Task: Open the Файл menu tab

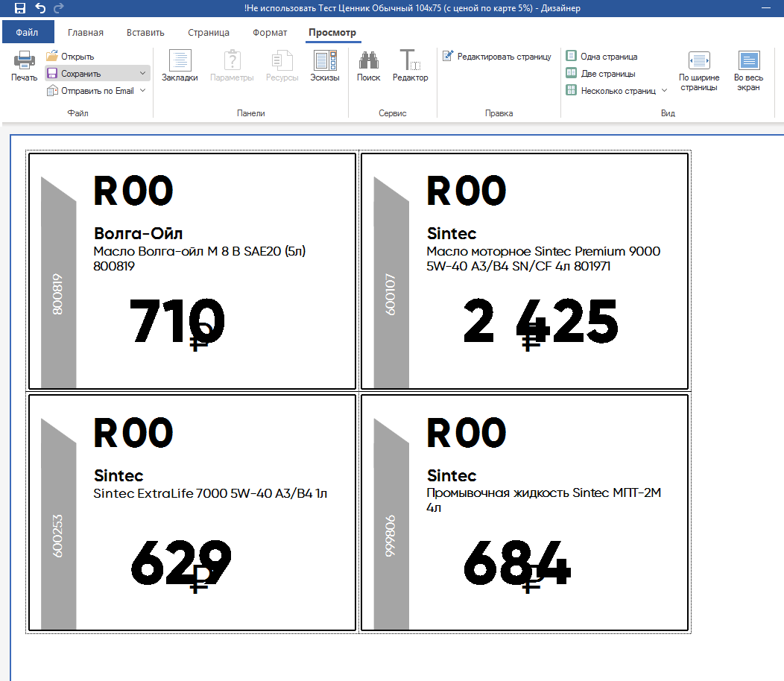Action: (28, 32)
